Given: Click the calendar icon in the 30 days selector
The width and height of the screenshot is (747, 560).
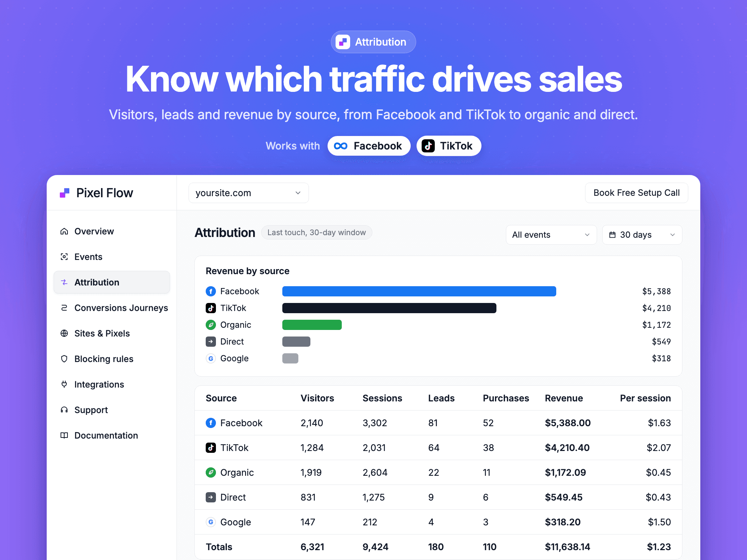Looking at the screenshot, I should click(x=612, y=235).
